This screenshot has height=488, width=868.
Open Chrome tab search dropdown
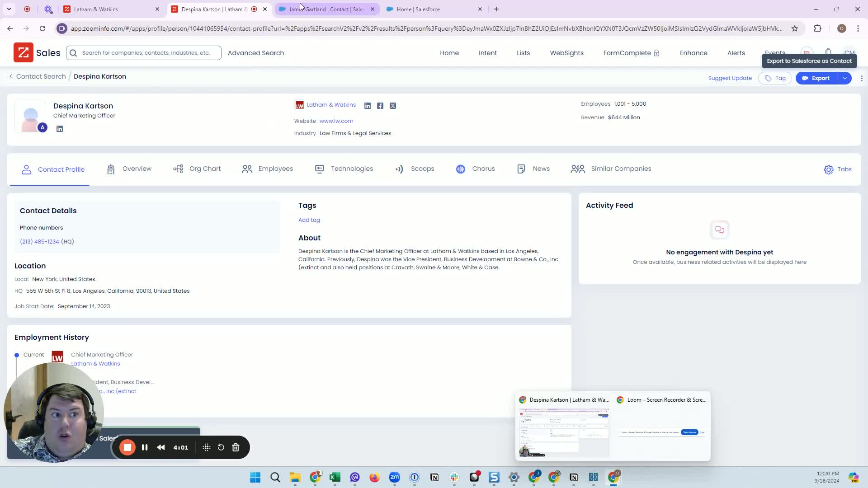pos(9,9)
